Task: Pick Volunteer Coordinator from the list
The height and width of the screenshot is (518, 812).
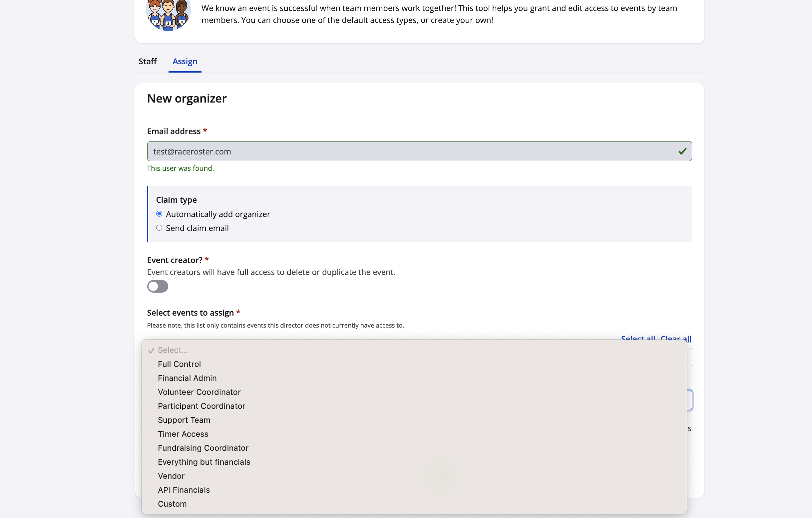Action: click(x=199, y=392)
